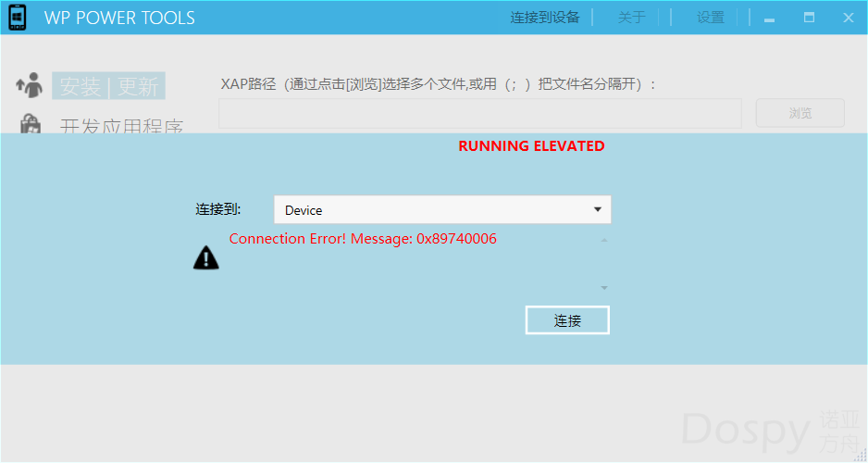Screen dimensions: 868x463
Task: Click the WP Power Tools phone logo
Action: [18, 18]
